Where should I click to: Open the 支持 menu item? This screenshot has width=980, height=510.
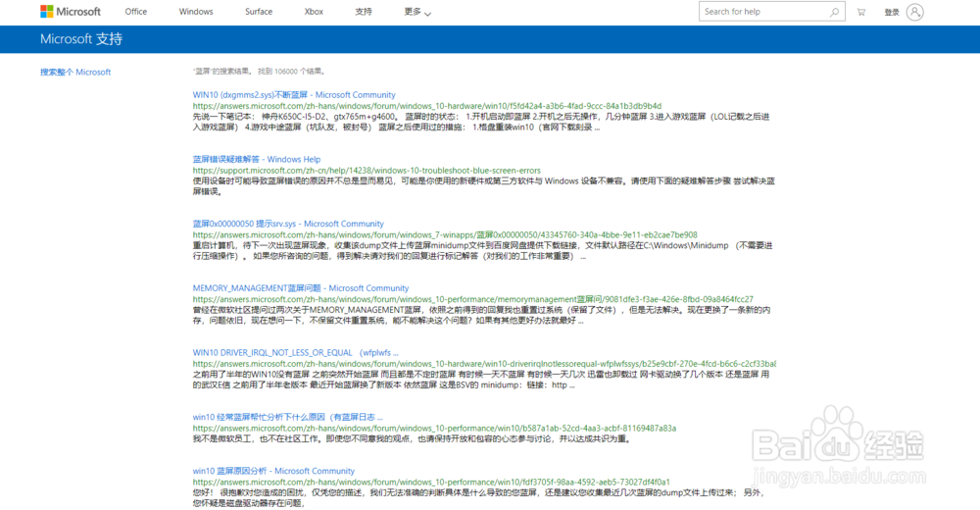coord(364,11)
